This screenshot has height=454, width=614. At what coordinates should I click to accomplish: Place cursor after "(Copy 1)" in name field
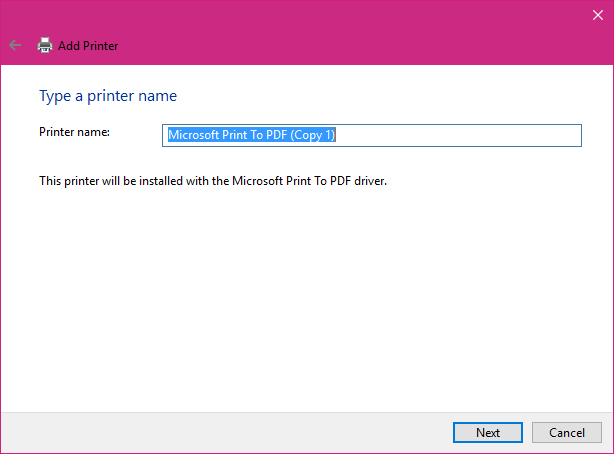point(336,135)
